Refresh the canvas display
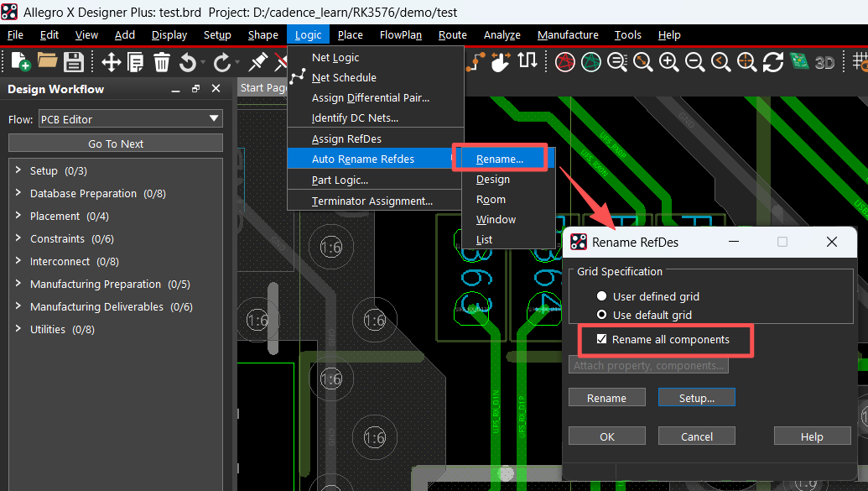 click(772, 61)
